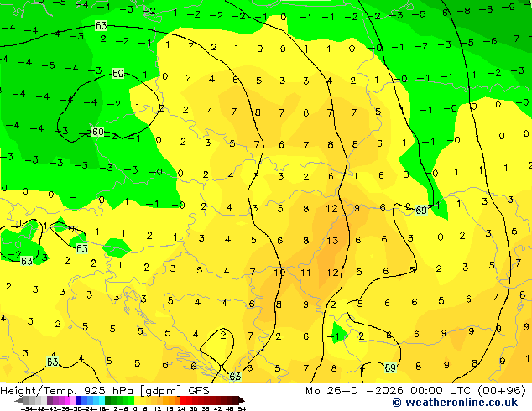The image size is (532, 411).
Task: Select the 10 degree temperature value on map
Action: coord(279,273)
